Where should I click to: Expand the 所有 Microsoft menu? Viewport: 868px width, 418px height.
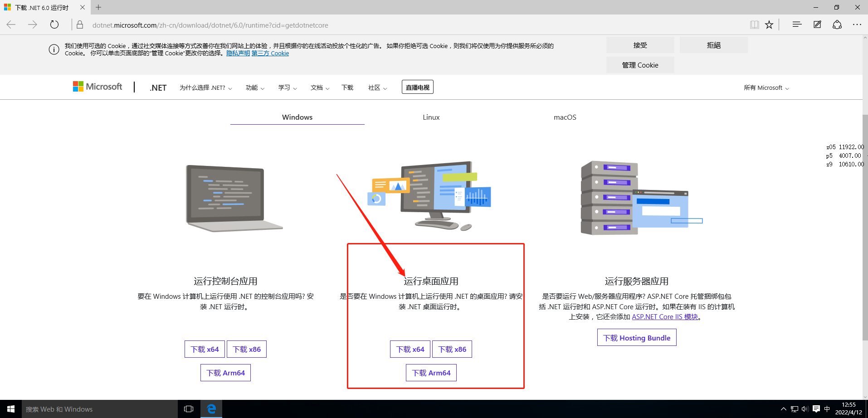766,87
